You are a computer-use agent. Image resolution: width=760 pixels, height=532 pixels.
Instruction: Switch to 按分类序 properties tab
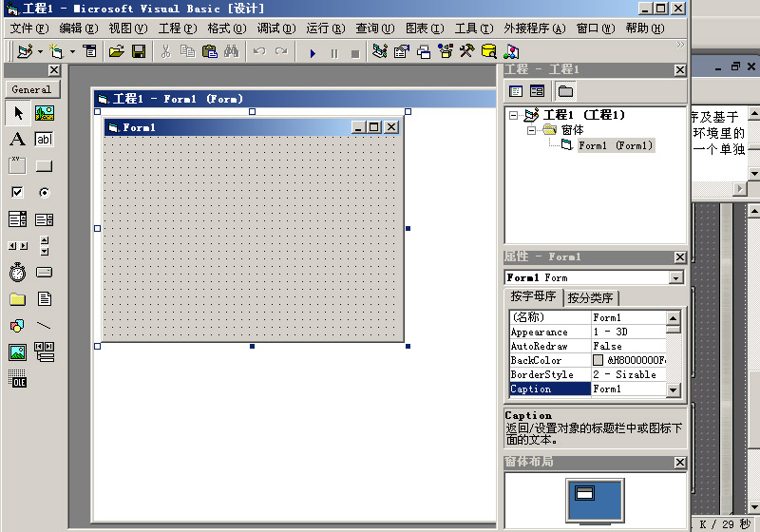coord(590,297)
